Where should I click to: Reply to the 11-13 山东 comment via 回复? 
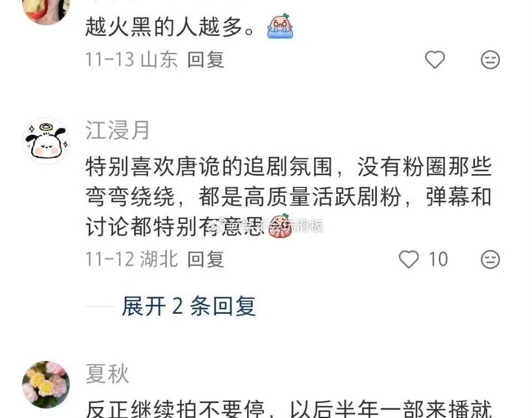[x=206, y=60]
